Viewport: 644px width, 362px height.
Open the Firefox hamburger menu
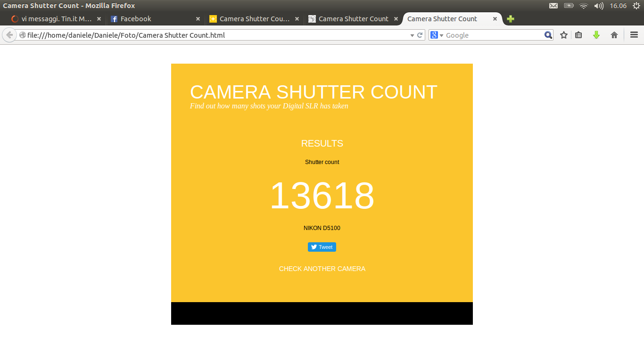(634, 34)
